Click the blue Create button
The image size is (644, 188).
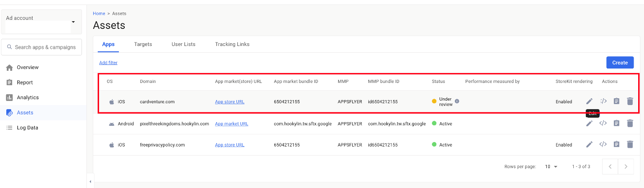pyautogui.click(x=620, y=63)
